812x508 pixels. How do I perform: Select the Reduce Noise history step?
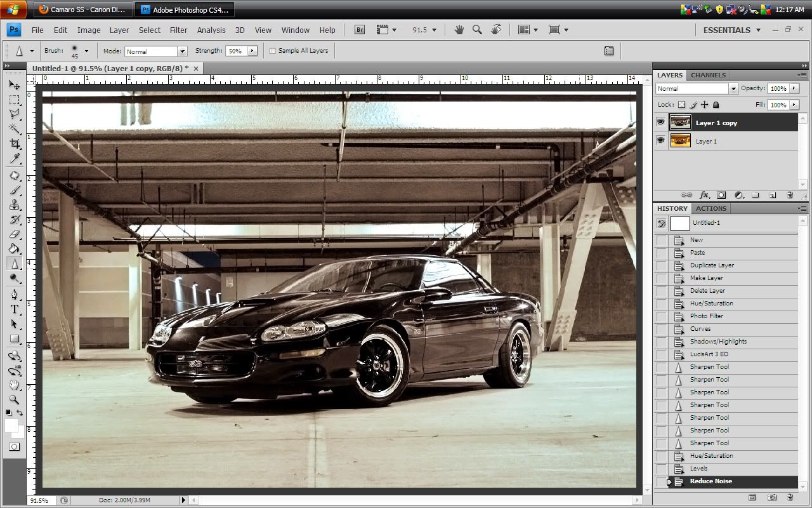coord(710,481)
